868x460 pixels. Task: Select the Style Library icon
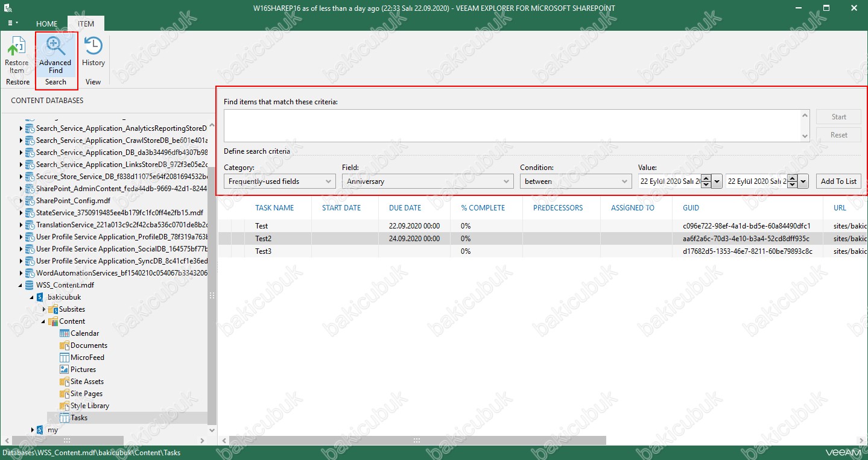[65, 406]
